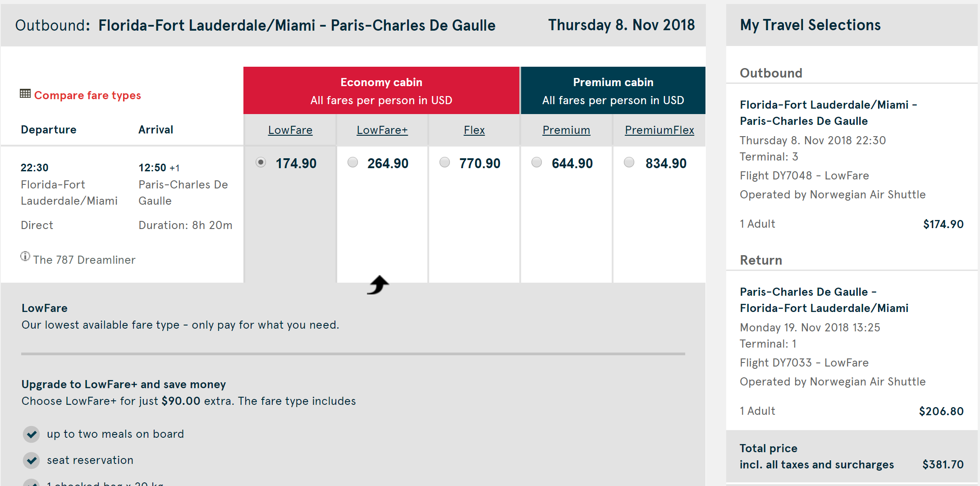Pick the PremiumFlex 834.90 fare option
Image resolution: width=980 pixels, height=486 pixels.
629,162
